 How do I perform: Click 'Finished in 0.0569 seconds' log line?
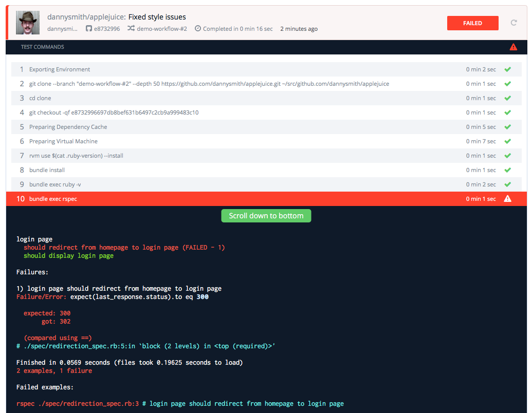click(x=130, y=363)
